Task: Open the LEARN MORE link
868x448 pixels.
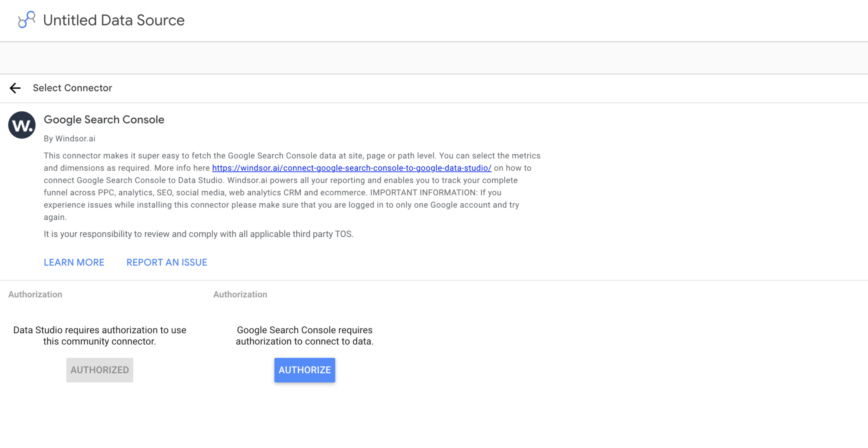Action: [x=74, y=262]
